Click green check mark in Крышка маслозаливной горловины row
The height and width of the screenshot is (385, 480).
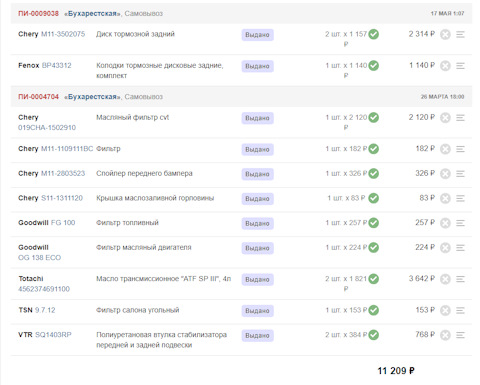click(374, 198)
